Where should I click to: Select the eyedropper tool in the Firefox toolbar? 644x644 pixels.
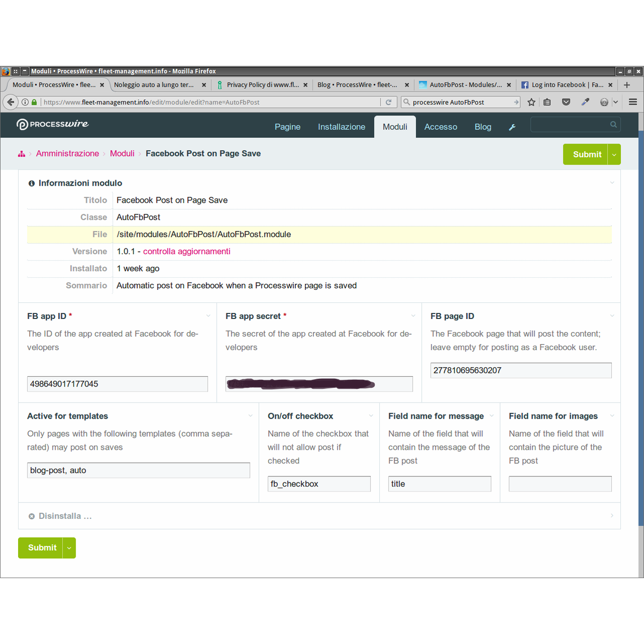585,102
